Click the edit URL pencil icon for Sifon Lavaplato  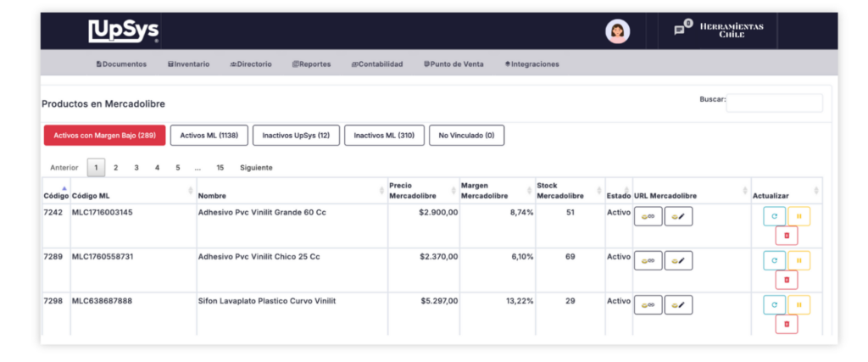coord(678,304)
